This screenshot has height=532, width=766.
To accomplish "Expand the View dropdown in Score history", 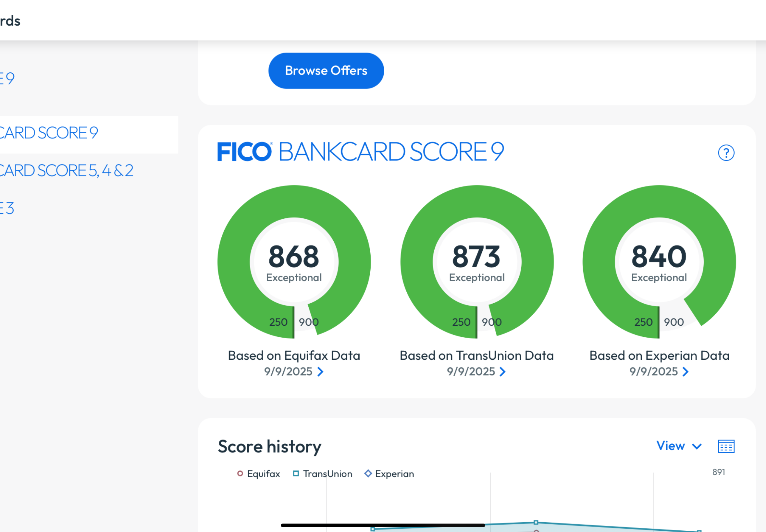I will pyautogui.click(x=679, y=446).
